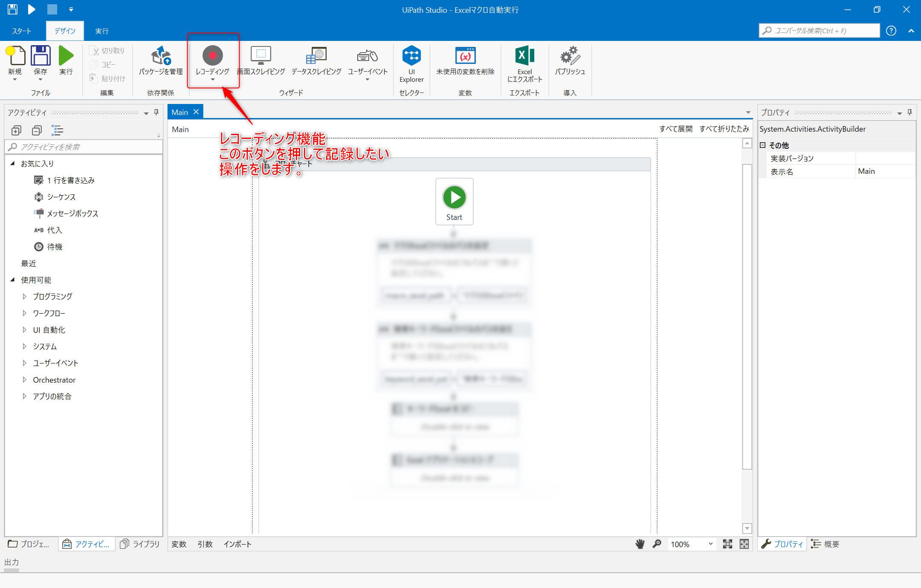Click the Save (保存) ribbon icon
Screen dimensions: 921x588
[41, 56]
